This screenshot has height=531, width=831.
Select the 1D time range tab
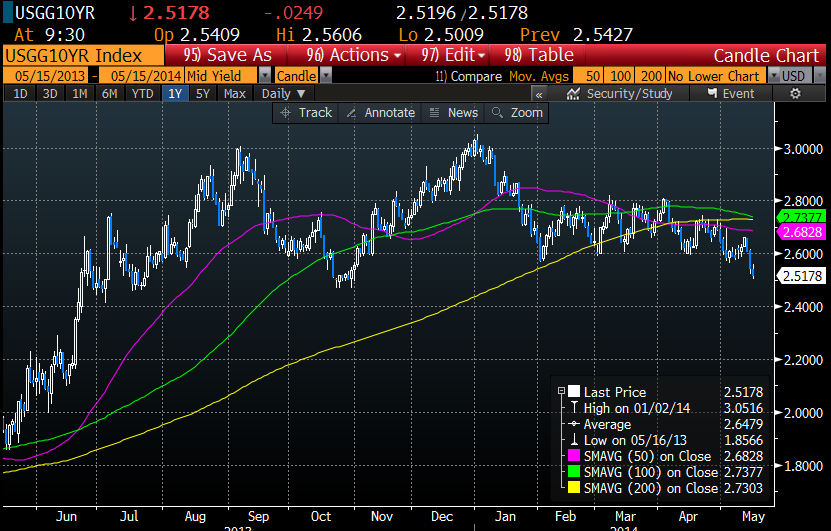(x=20, y=94)
